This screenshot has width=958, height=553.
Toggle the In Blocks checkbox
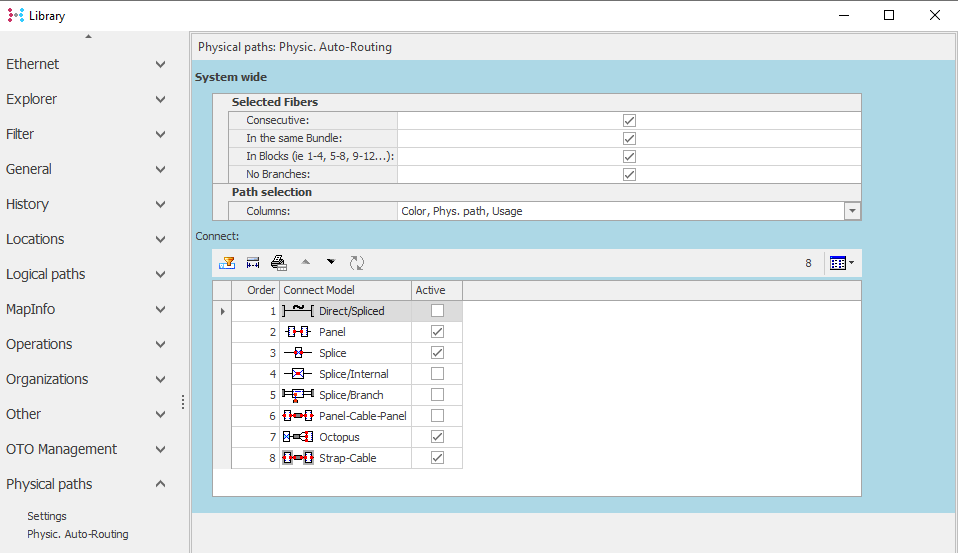click(x=629, y=156)
